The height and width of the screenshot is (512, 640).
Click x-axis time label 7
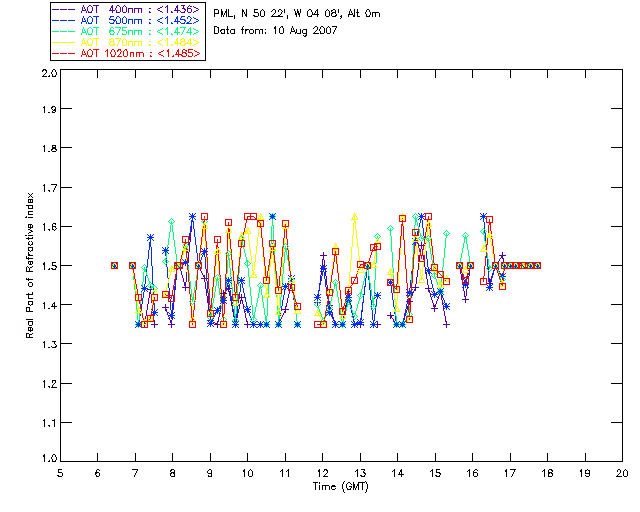tap(135, 473)
